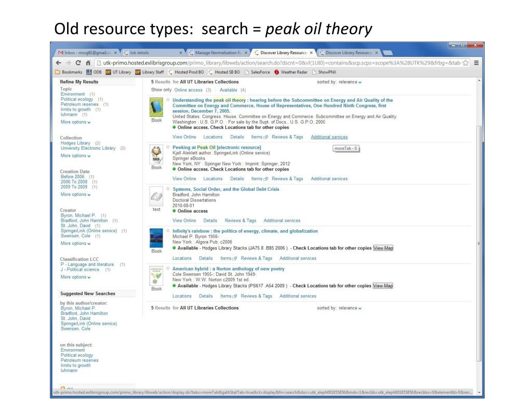Click the American hybrid cover thumbnail
This screenshot has width=532, height=399.
click(x=156, y=275)
